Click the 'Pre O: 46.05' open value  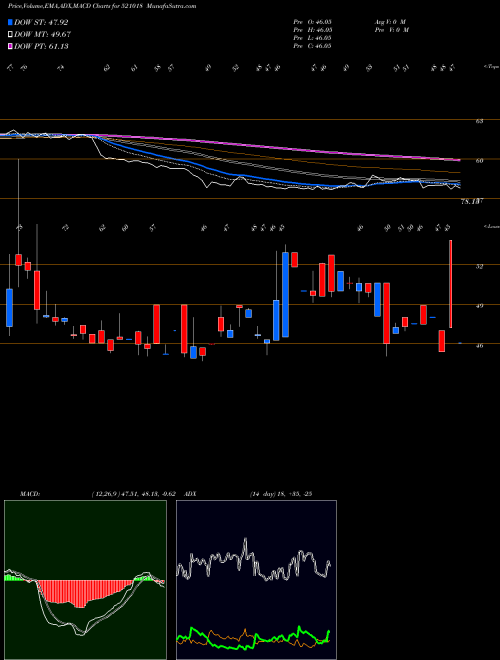[x=313, y=21]
